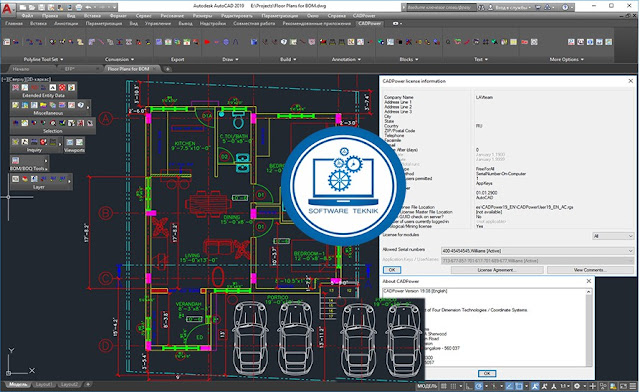Open the Autodesk App Store cart icon
Screen dimensions: 640x392
pyautogui.click(x=538, y=7)
